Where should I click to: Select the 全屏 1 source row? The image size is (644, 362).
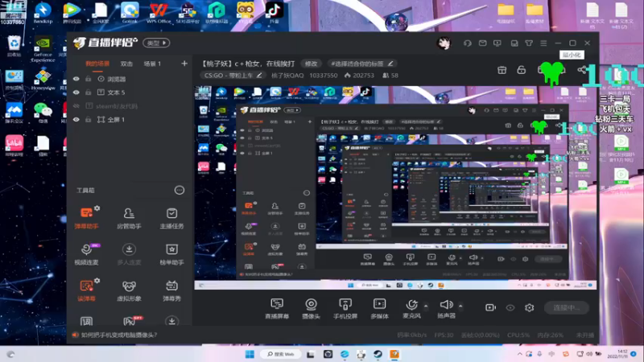pos(130,119)
